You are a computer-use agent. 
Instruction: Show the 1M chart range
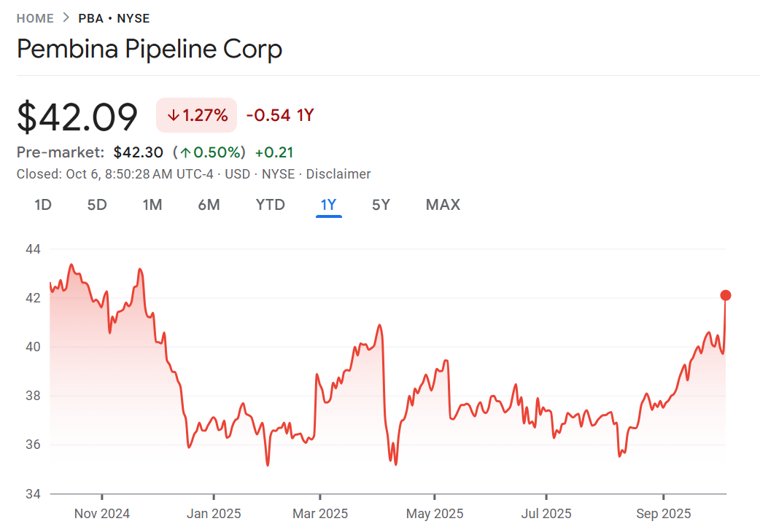(x=152, y=205)
